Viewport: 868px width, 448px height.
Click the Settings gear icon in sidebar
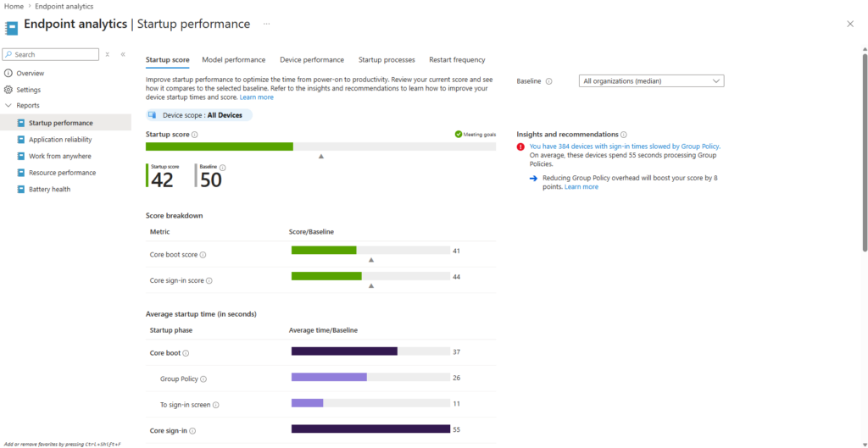pos(8,90)
